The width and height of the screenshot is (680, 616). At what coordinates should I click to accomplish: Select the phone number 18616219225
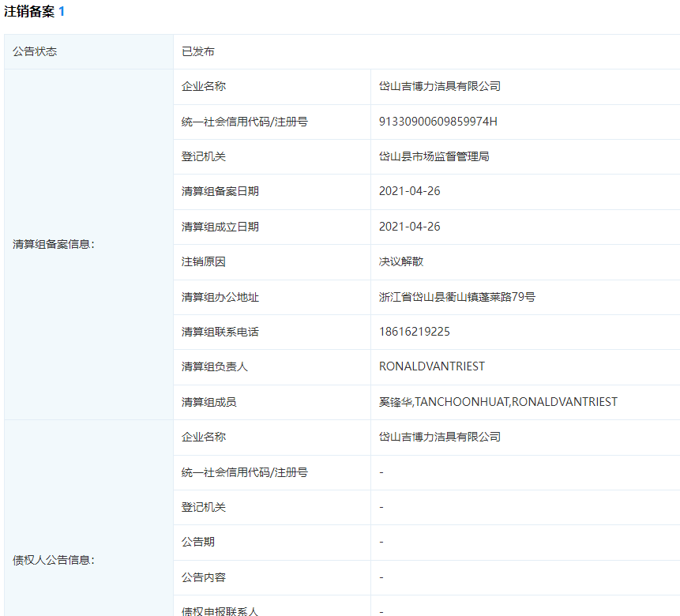pos(414,332)
